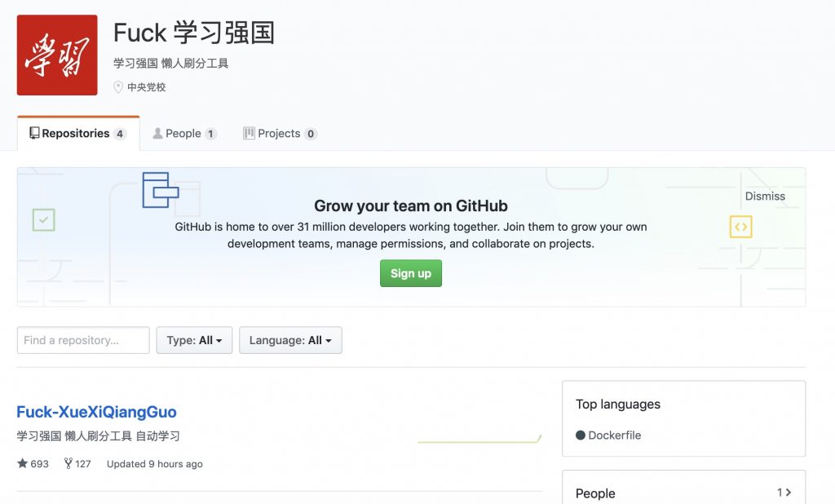This screenshot has height=504, width=835.
Task: Click the Repositories book icon
Action: pyautogui.click(x=34, y=133)
